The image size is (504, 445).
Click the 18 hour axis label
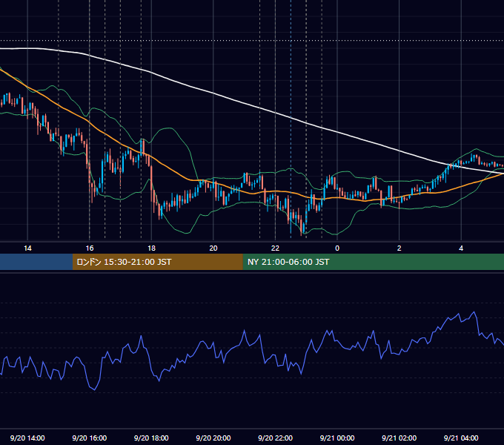(151, 248)
